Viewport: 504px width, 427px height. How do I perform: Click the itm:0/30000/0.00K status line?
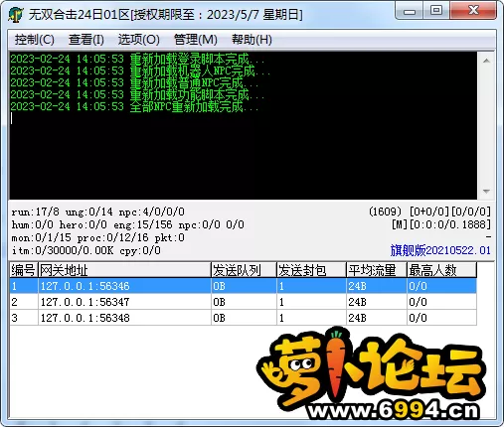point(86,250)
